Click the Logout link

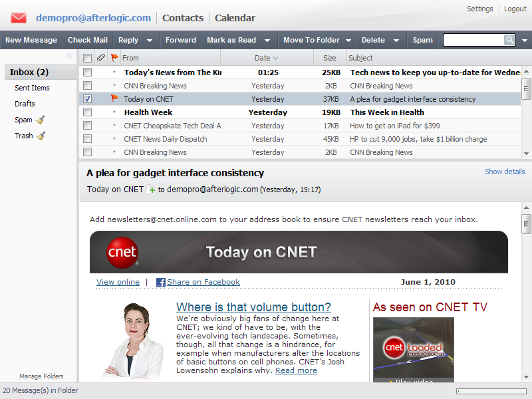(515, 9)
